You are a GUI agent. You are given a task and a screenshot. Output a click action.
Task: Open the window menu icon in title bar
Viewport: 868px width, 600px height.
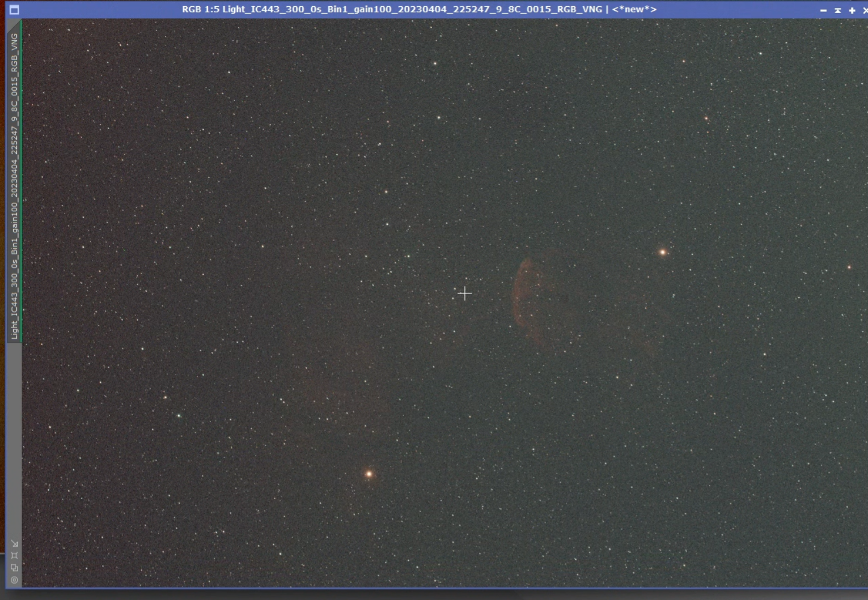tap(14, 10)
